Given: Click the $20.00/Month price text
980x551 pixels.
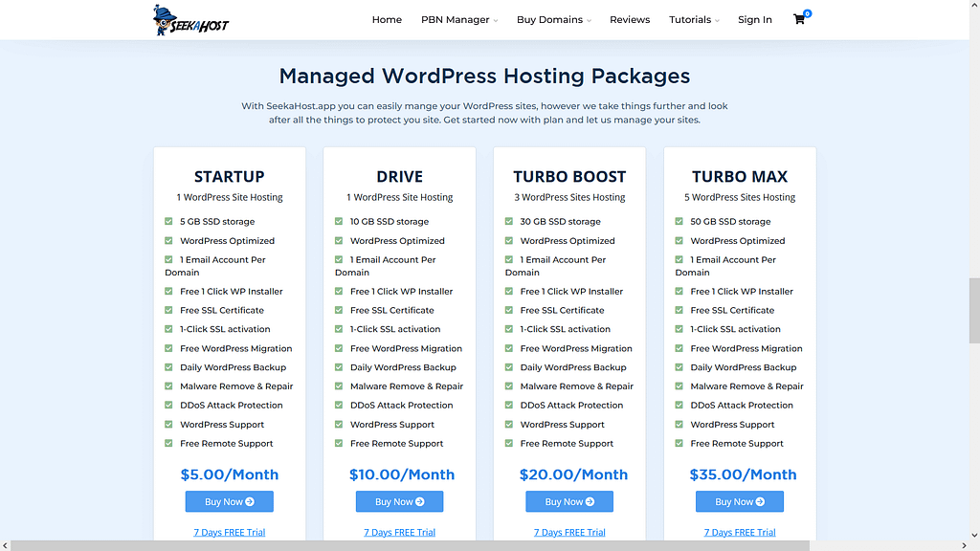Looking at the screenshot, I should [573, 474].
